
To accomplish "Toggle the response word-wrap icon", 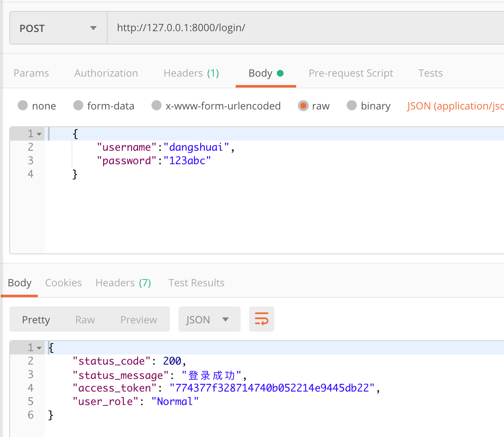I will pos(261,319).
